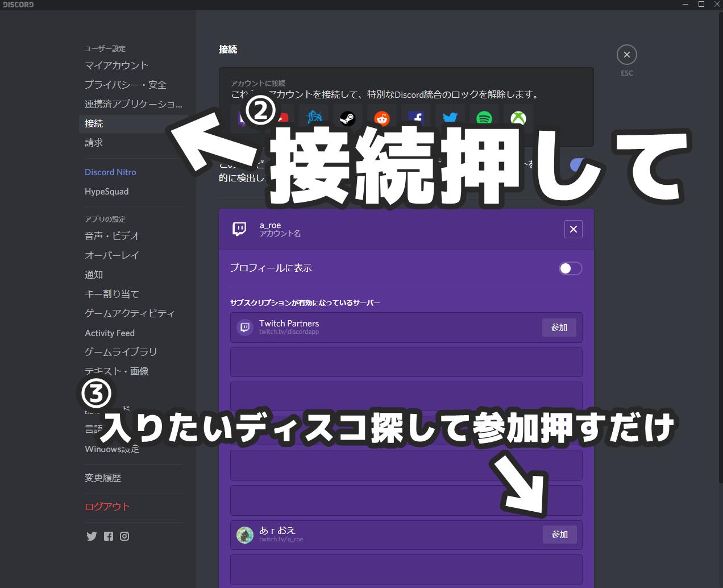Click twitch.tv/a_roe text under あｒおえ
Screen dimensions: 723x588
(281, 539)
